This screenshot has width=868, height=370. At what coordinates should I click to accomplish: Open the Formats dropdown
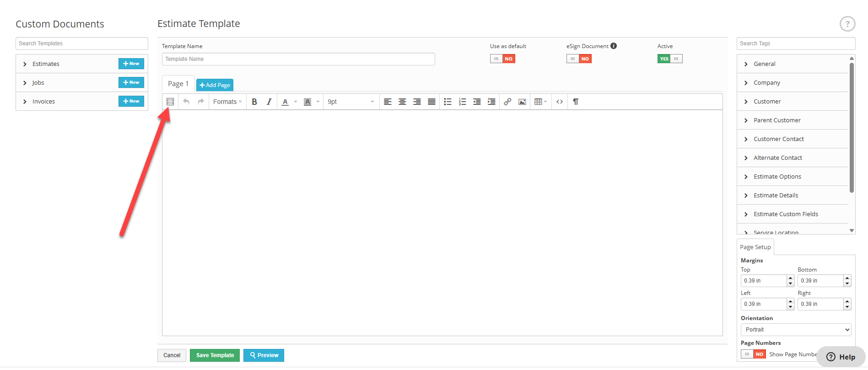[227, 102]
